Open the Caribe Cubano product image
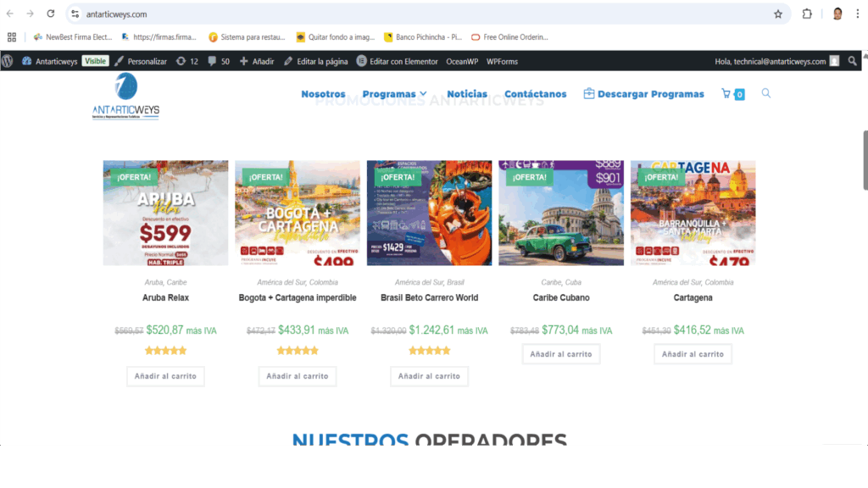Screen dimensions: 868x488 point(561,212)
